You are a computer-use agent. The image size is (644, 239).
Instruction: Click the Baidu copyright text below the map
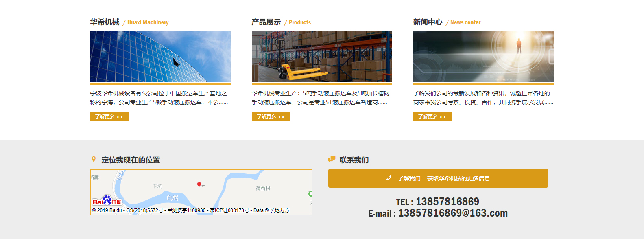[x=190, y=210]
